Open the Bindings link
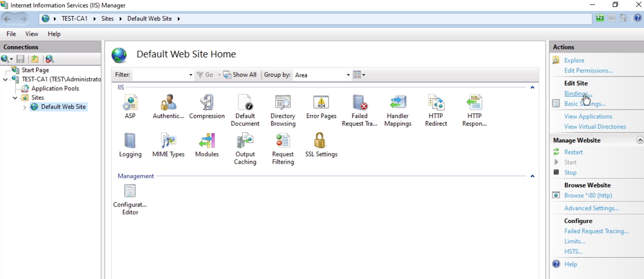Viewport: 644px width, 279px height. click(578, 94)
